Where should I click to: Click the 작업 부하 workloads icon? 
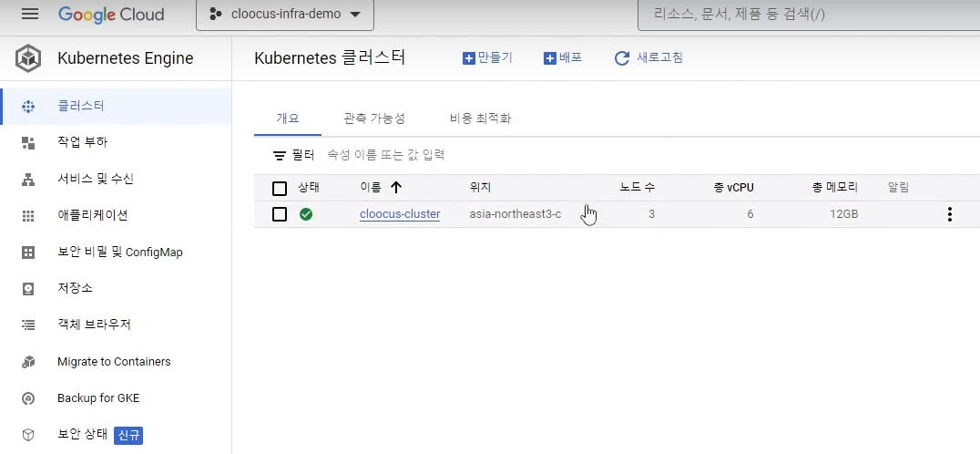28,143
